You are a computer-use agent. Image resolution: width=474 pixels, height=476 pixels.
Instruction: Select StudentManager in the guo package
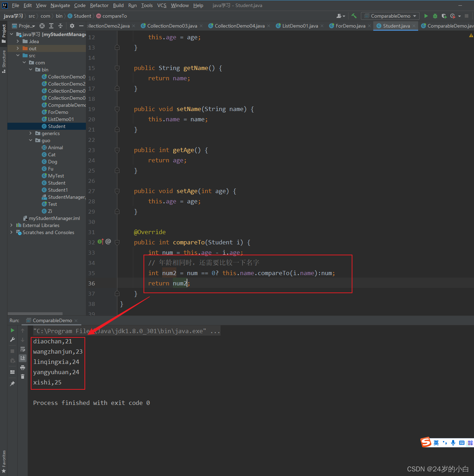pyautogui.click(x=64, y=197)
